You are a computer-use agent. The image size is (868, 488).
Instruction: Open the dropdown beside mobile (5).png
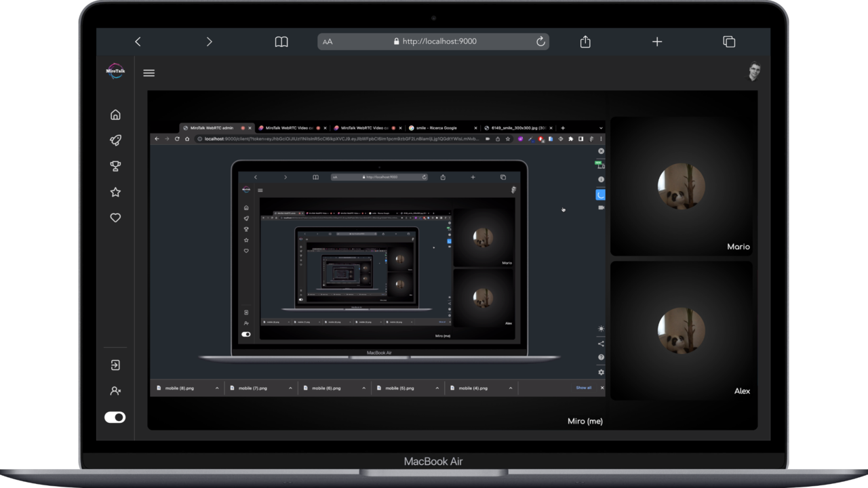click(x=438, y=387)
